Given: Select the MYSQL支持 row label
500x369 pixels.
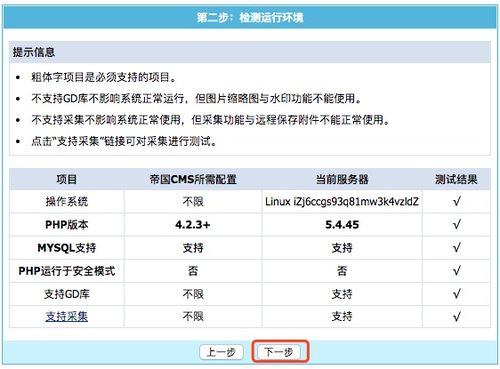Looking at the screenshot, I should (x=67, y=248).
